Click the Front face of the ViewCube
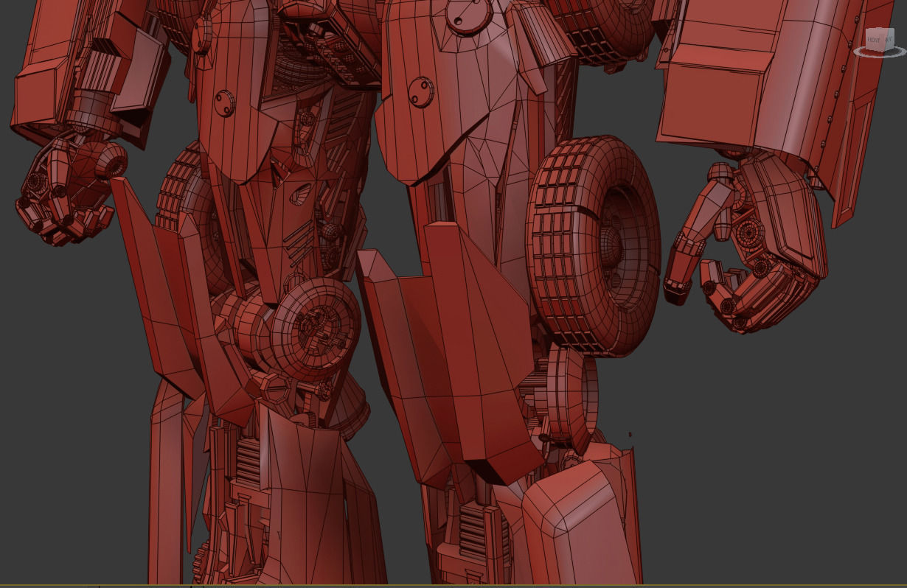Screen dimensions: 907x588 coord(876,40)
